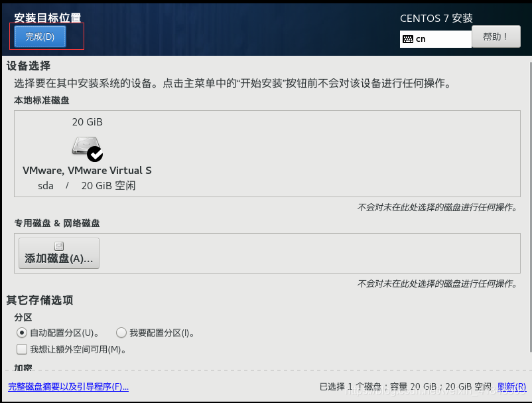
Task: Enable 我想让额外空间可用(M) checkbox
Action: pyautogui.click(x=22, y=349)
